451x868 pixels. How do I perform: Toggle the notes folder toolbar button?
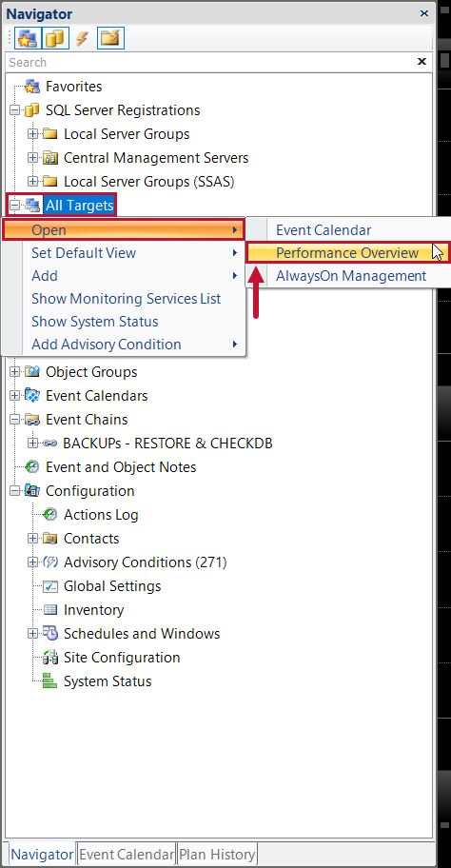point(110,38)
